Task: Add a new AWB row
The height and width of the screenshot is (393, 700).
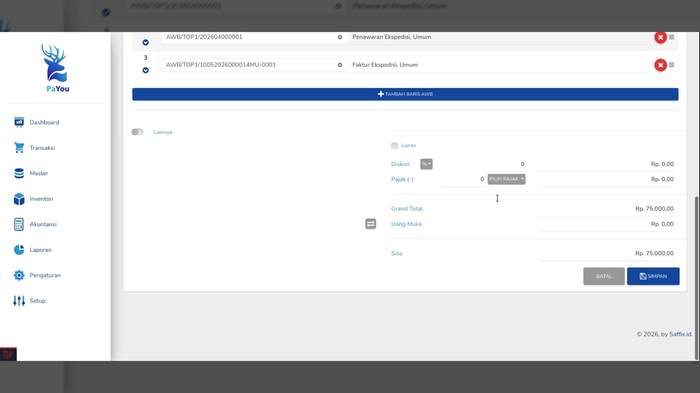Action: [405, 94]
